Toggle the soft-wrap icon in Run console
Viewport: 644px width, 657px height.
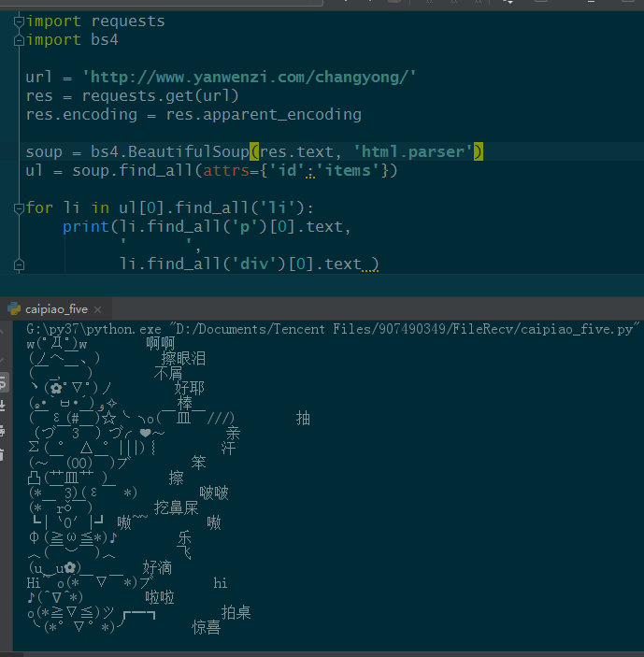[4, 381]
